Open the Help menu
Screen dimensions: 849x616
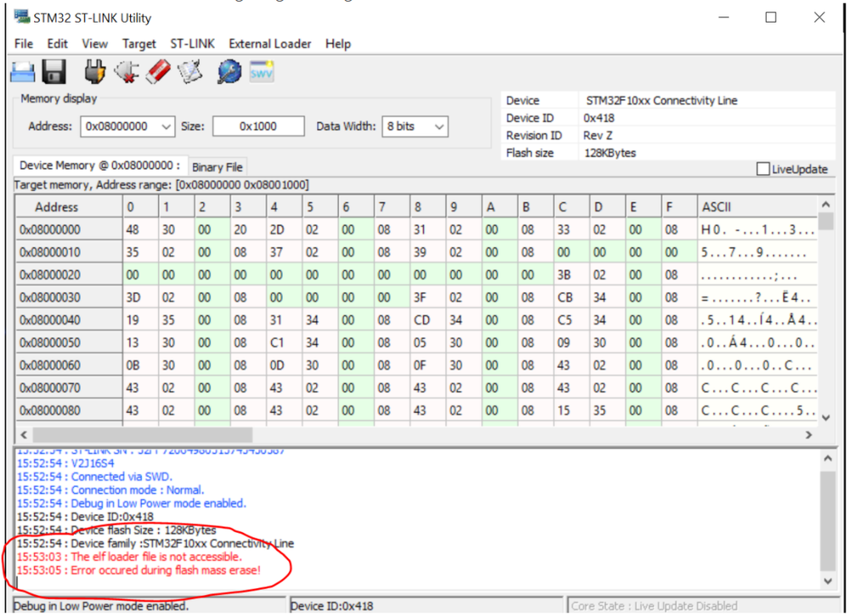point(338,44)
